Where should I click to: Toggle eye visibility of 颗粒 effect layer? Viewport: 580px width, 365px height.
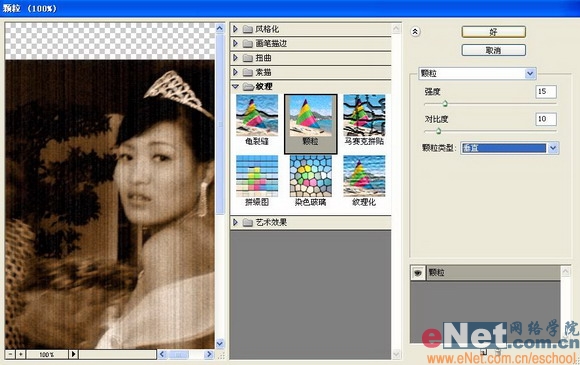click(418, 273)
